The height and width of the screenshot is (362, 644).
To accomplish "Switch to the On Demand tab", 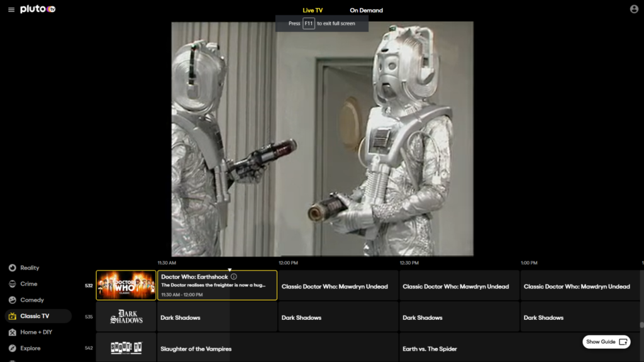I will pyautogui.click(x=367, y=10).
